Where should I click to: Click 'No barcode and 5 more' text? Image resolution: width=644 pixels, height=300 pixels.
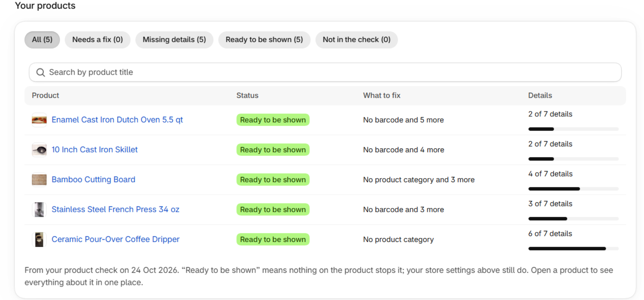403,120
